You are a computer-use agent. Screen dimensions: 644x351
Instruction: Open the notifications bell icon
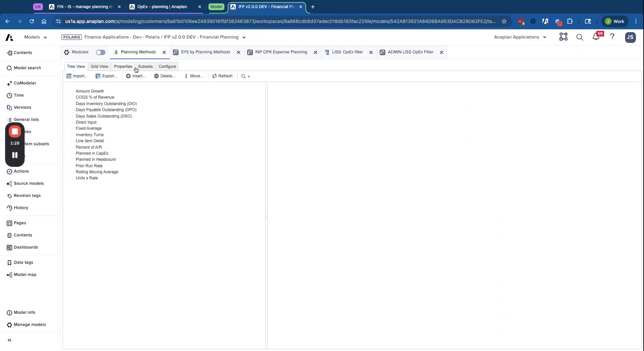click(x=596, y=37)
